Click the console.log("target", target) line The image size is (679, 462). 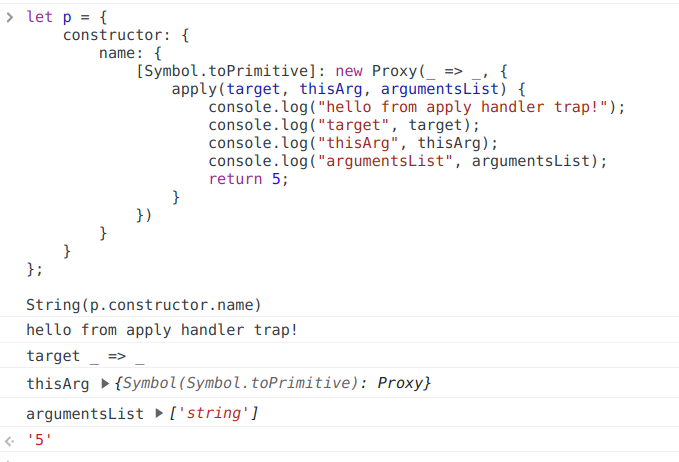point(344,125)
